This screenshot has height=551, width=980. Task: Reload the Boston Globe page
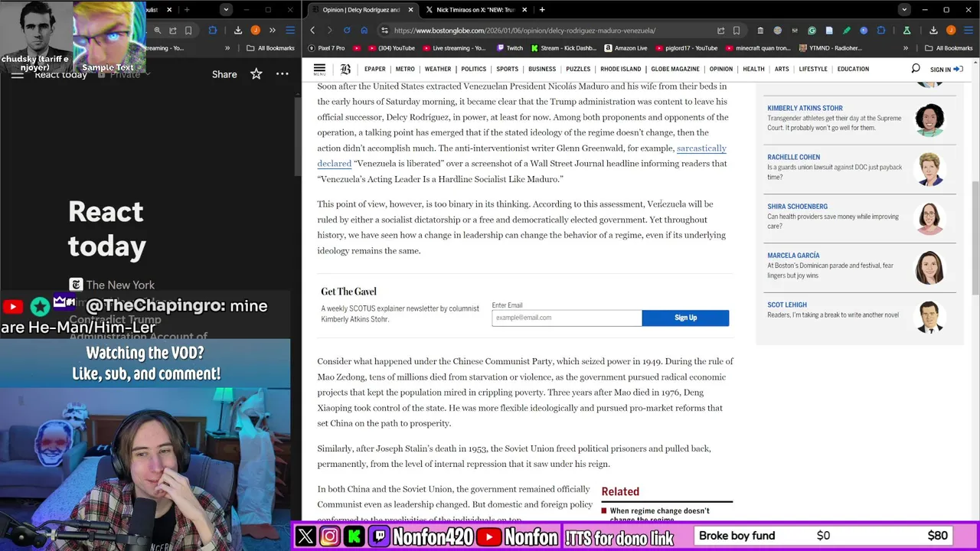(x=347, y=31)
